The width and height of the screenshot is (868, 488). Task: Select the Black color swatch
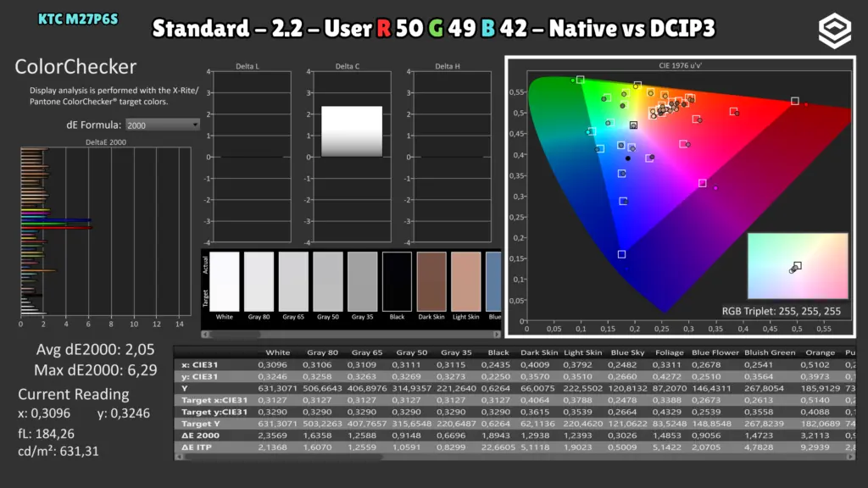coord(397,281)
